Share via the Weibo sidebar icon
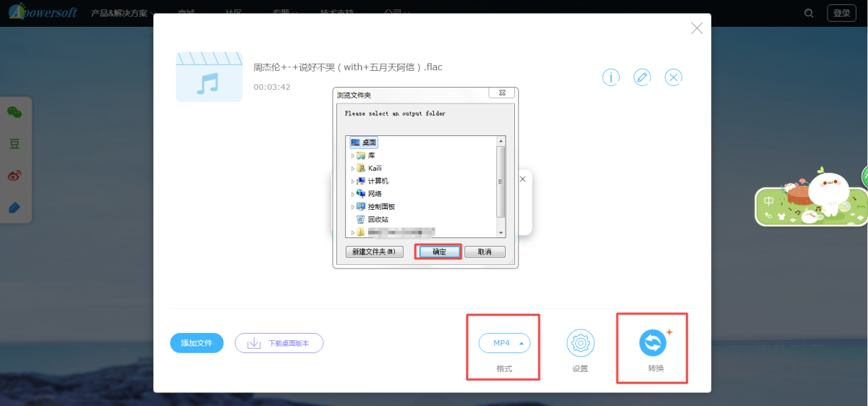Image resolution: width=868 pixels, height=406 pixels. [14, 175]
